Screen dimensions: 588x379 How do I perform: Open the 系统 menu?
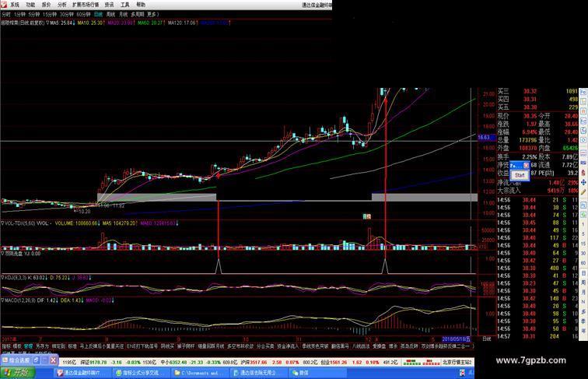pos(14,5)
